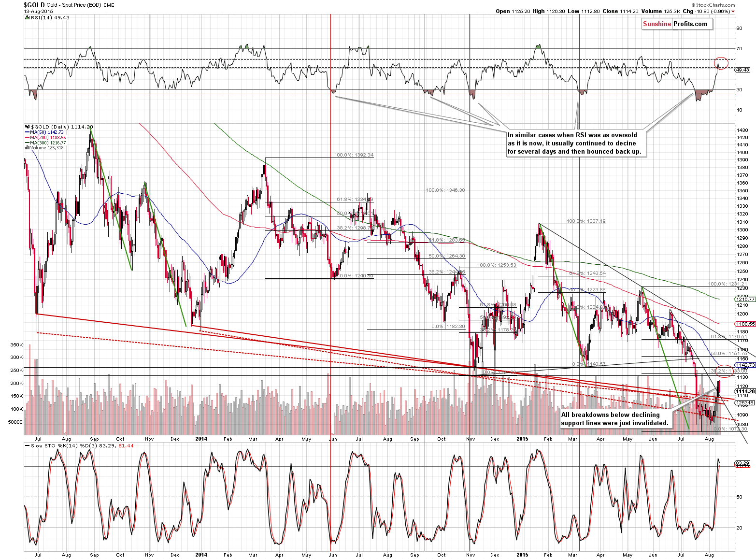The height and width of the screenshot is (559, 756).
Task: Click the 1142.73 MA(50) price tag
Action: [x=745, y=365]
